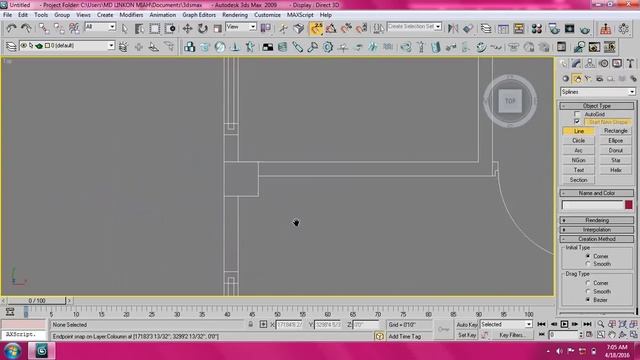Toggle the selection lock icon in status bar
The height and width of the screenshot is (360, 640).
[x=251, y=324]
